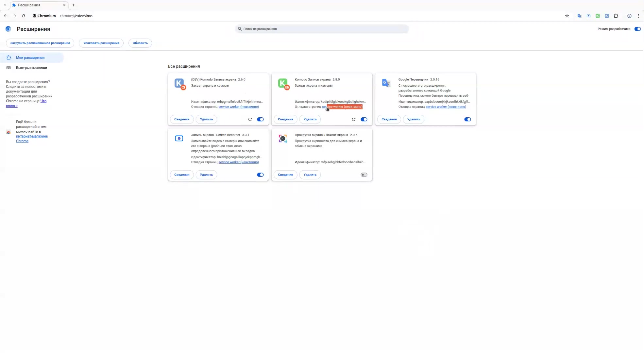Click the browser forward arrow
This screenshot has width=644, height=353.
(14, 16)
